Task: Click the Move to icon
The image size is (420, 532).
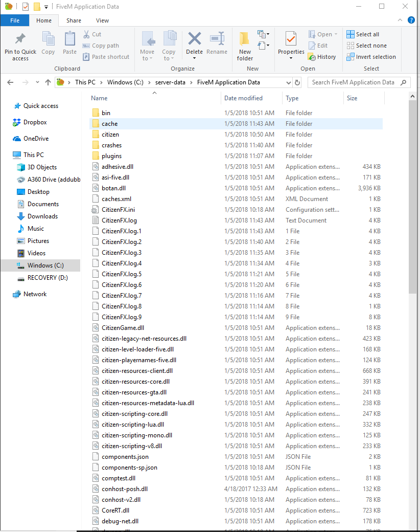Action: tap(148, 38)
